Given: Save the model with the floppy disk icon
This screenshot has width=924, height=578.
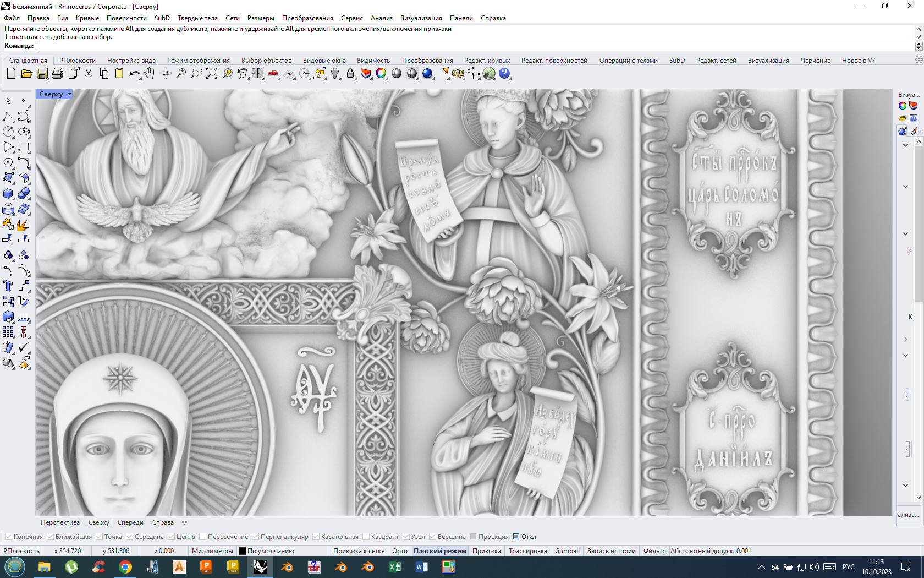Looking at the screenshot, I should 42,73.
